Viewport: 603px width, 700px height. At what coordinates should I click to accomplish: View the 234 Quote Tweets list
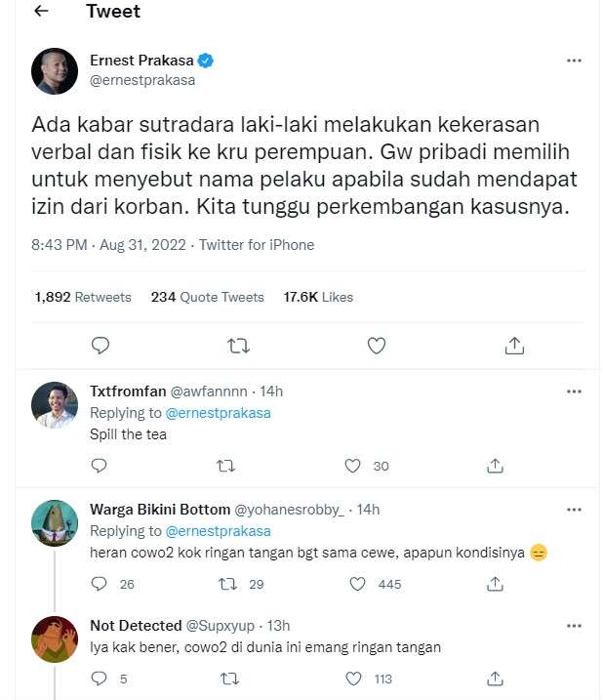(207, 297)
